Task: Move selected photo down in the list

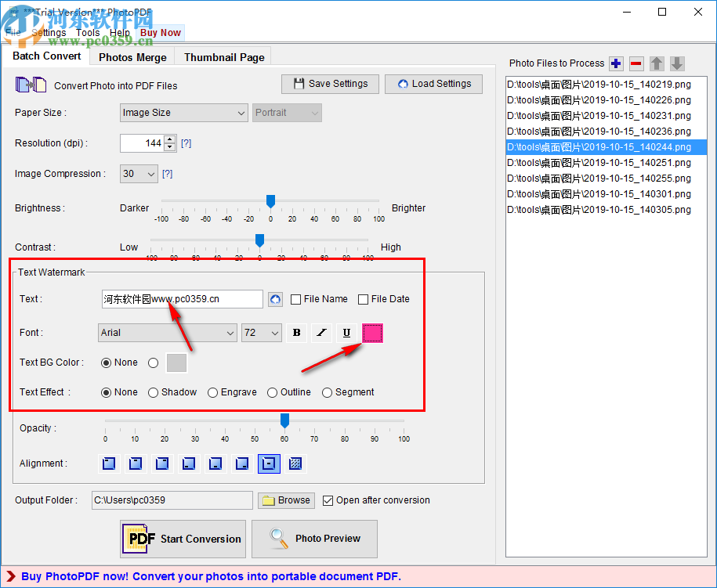Action: (x=678, y=63)
